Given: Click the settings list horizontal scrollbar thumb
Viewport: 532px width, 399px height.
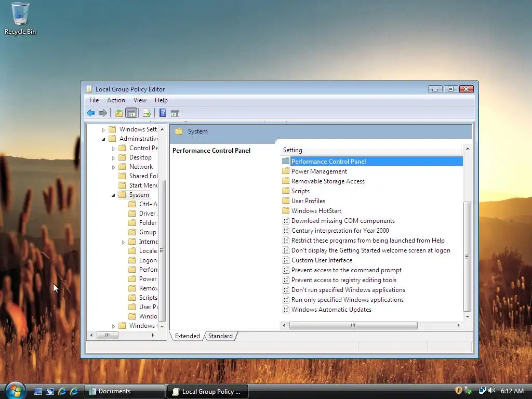Looking at the screenshot, I should (353, 325).
